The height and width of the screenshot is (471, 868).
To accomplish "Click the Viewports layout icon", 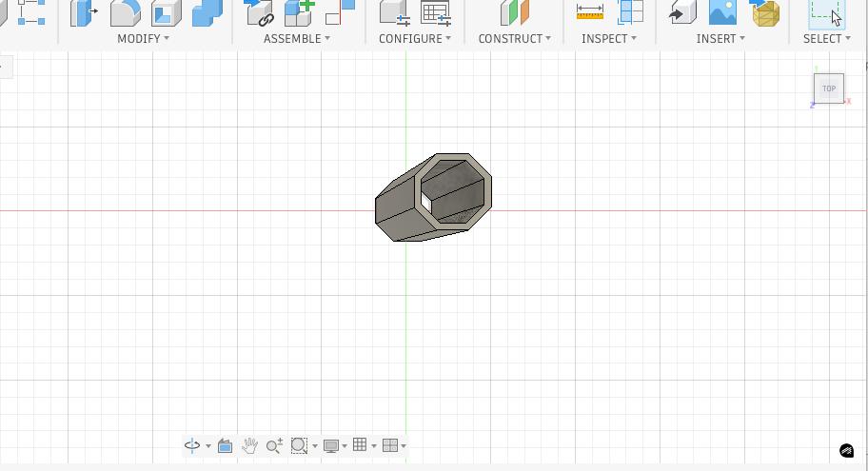I will [390, 445].
